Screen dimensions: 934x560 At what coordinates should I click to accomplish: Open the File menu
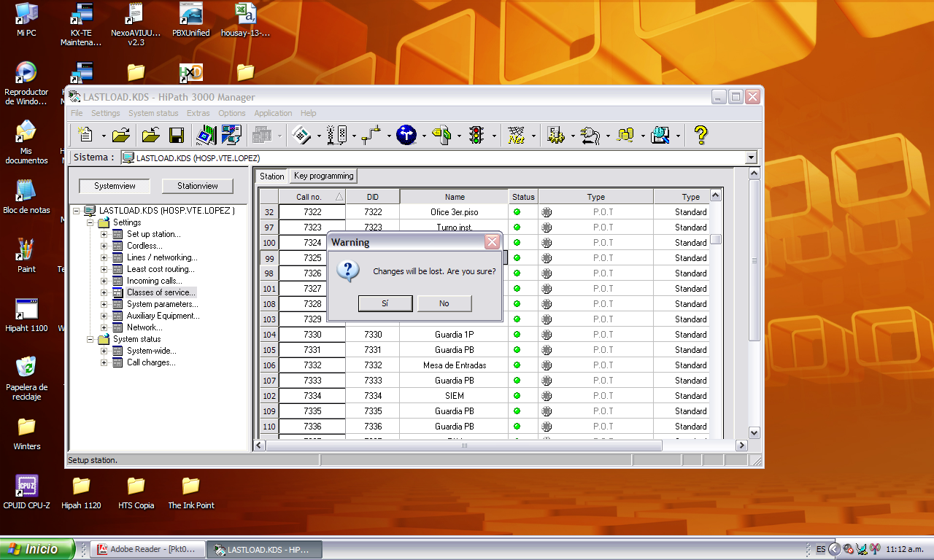tap(77, 113)
